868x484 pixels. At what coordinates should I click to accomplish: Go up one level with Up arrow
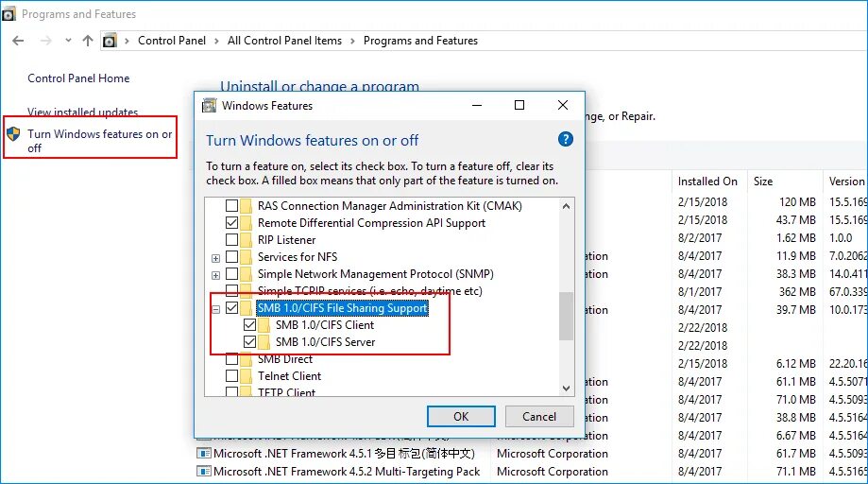[x=88, y=41]
